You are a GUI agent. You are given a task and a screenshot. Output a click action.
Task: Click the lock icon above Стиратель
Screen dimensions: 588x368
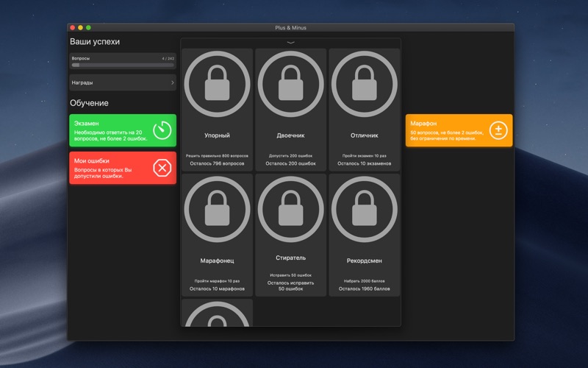pyautogui.click(x=290, y=209)
